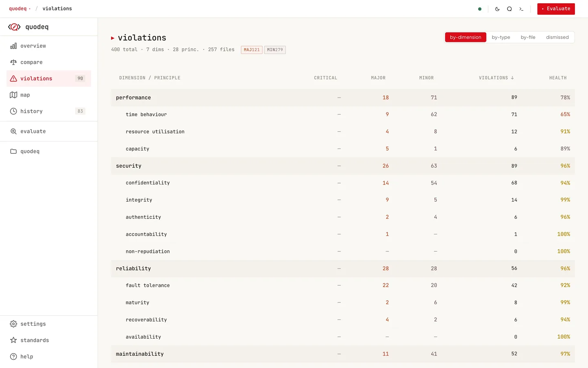Open compare via its scales icon

13,62
